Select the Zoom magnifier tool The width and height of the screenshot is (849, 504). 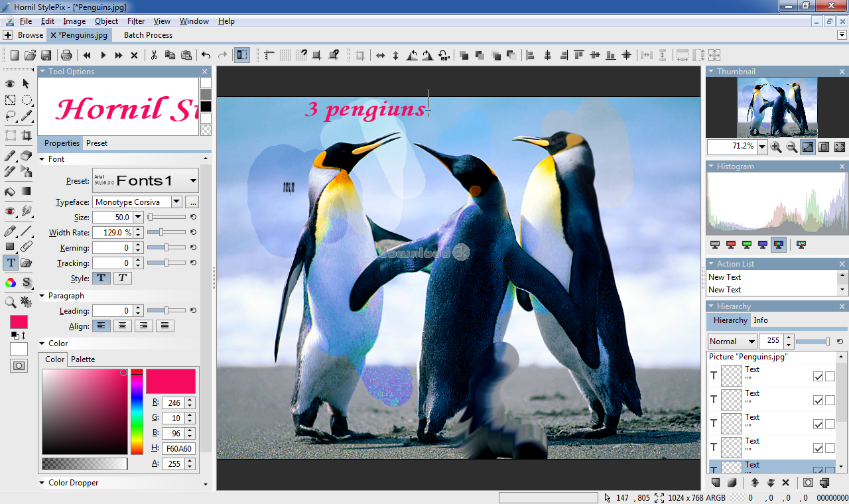[x=11, y=302]
